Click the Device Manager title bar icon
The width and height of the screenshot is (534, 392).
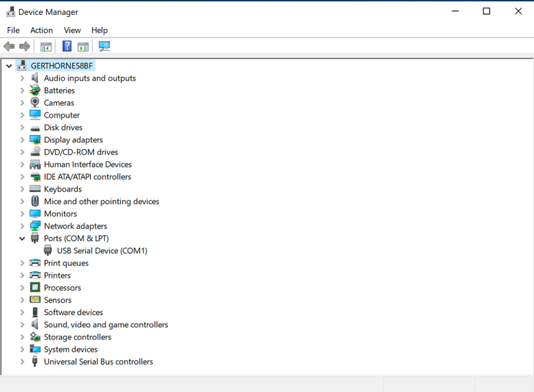click(10, 12)
